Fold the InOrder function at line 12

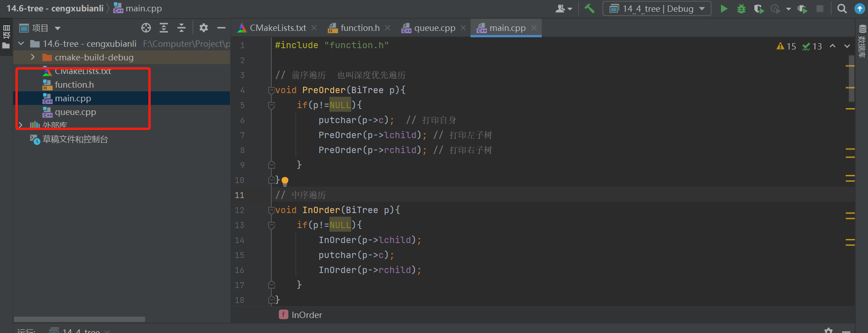click(271, 210)
